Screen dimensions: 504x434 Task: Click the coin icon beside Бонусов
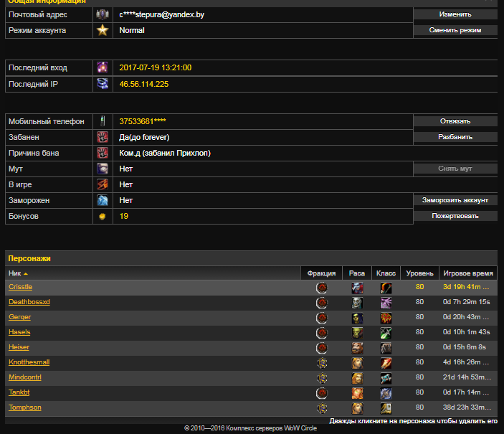(103, 216)
